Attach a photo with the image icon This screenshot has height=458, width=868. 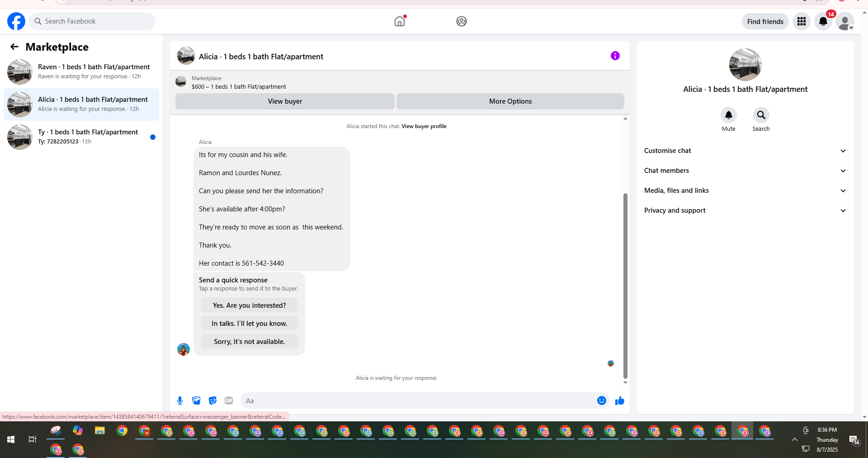coord(196,401)
